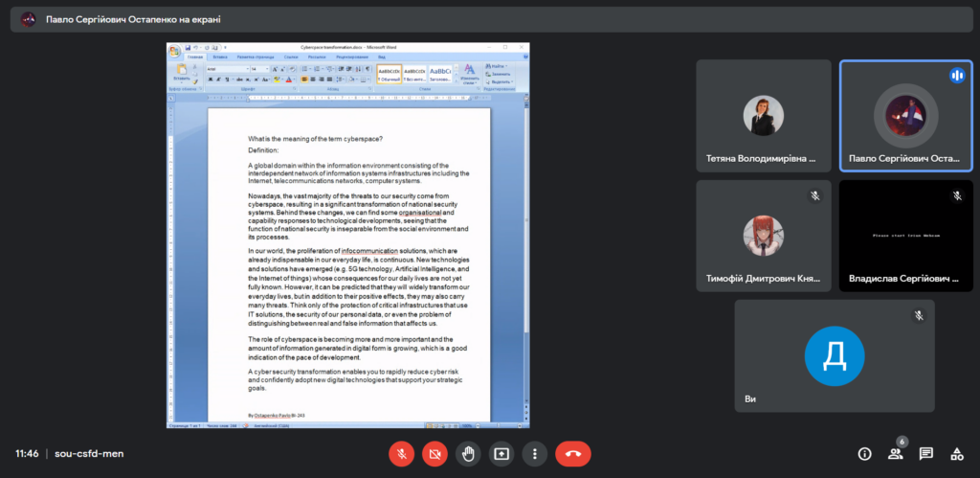Click Павло Сергійович speaking tile
The width and height of the screenshot is (980, 478).
(x=905, y=115)
